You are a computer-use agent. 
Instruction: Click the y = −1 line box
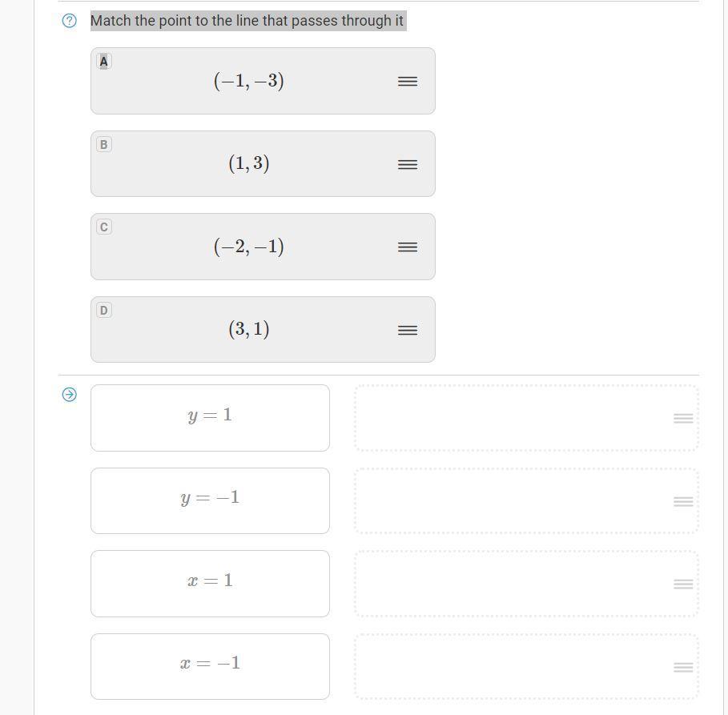tap(210, 501)
